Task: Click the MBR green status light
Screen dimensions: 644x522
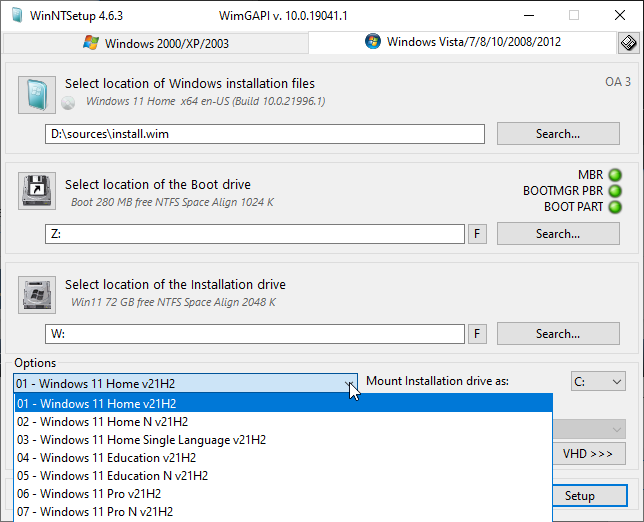Action: (615, 175)
